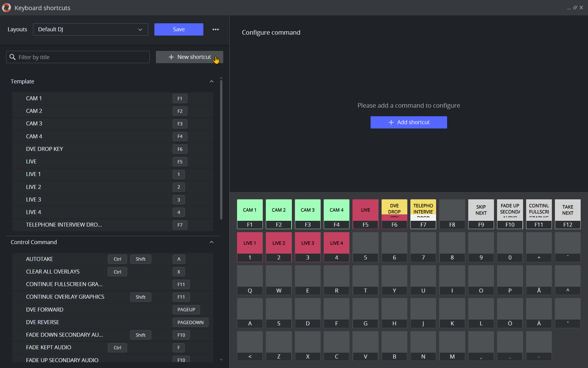This screenshot has width=588, height=368.
Task: Open the three-dots layout options menu
Action: click(216, 29)
